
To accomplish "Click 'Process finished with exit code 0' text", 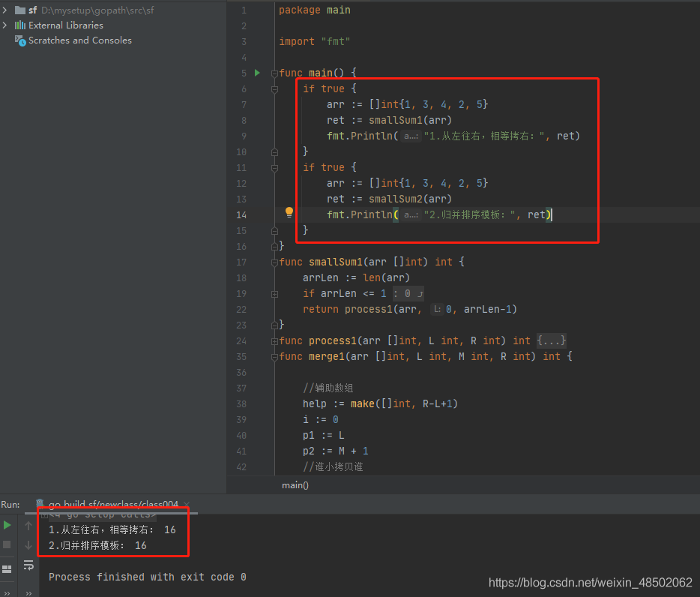I will click(x=148, y=577).
